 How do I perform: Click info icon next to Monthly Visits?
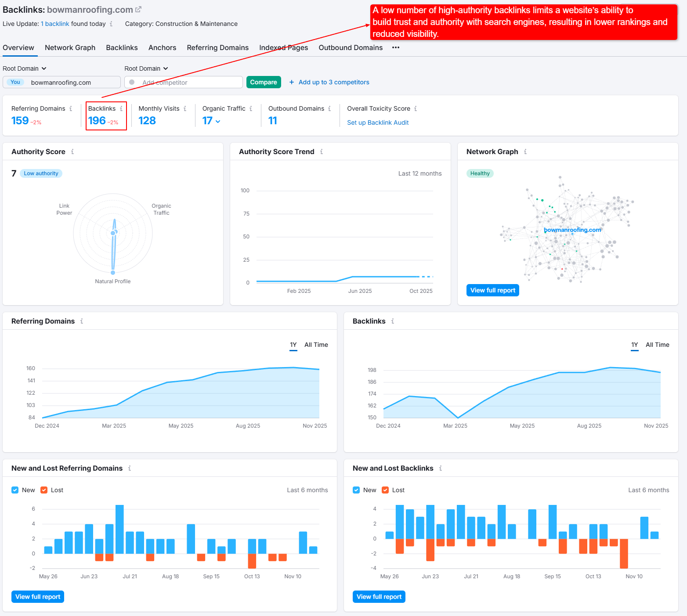coord(185,108)
